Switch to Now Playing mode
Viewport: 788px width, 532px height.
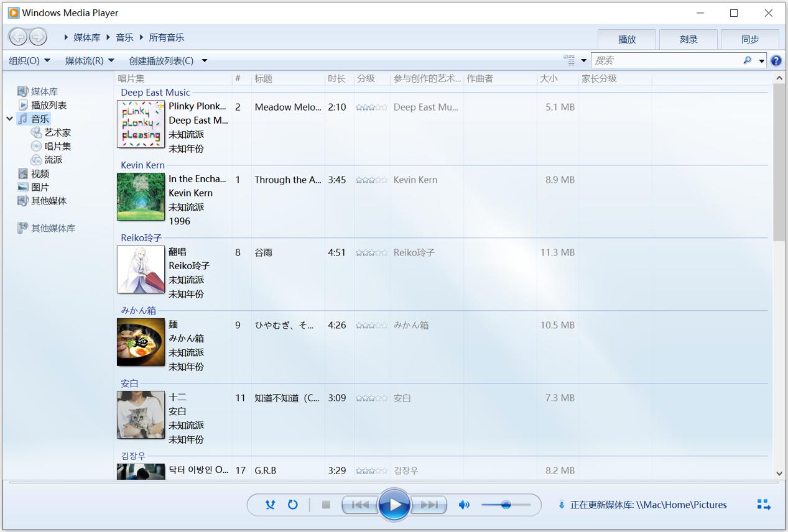(764, 505)
